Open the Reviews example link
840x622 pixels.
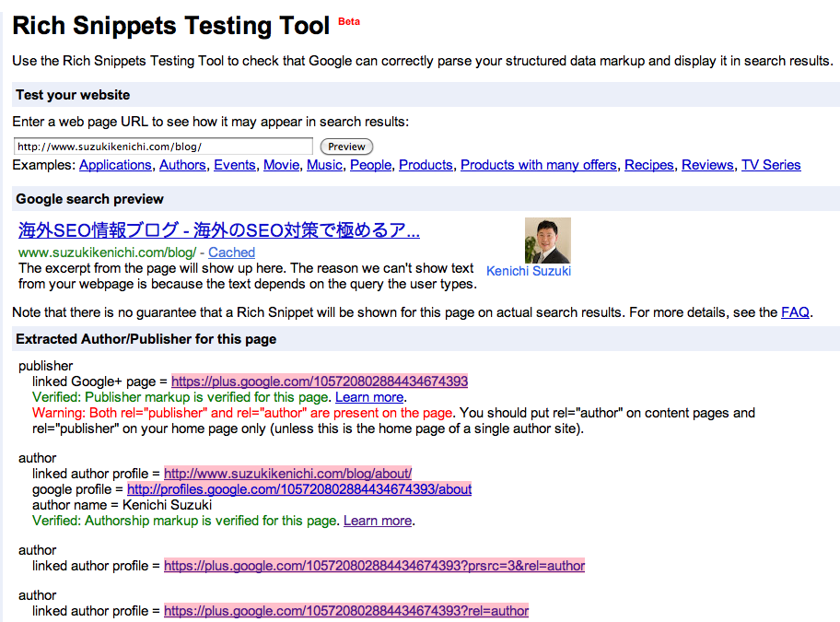tap(707, 165)
